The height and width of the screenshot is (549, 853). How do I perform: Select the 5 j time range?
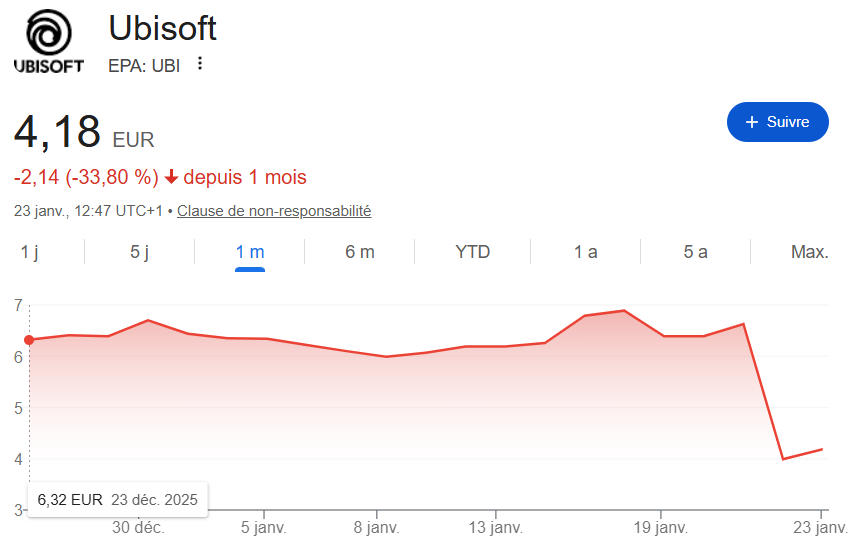click(140, 252)
